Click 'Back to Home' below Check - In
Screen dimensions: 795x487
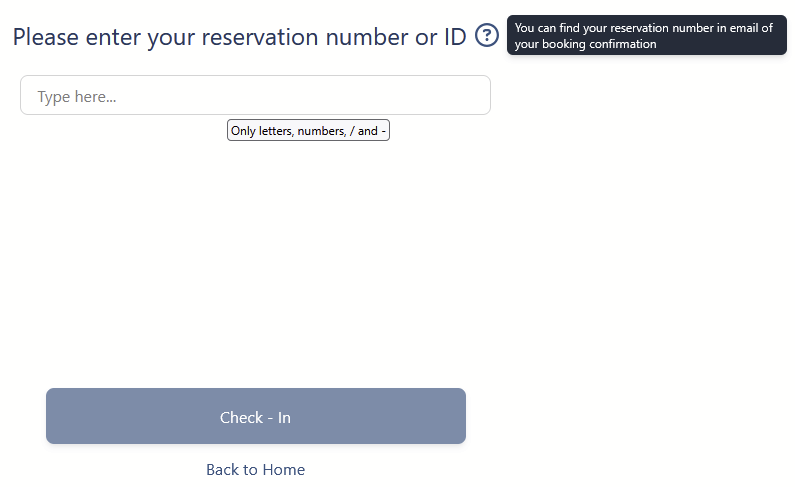(255, 469)
